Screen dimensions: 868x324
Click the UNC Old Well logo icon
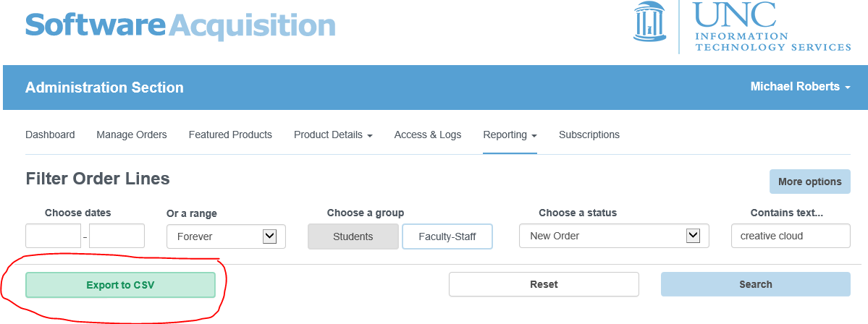(x=650, y=22)
